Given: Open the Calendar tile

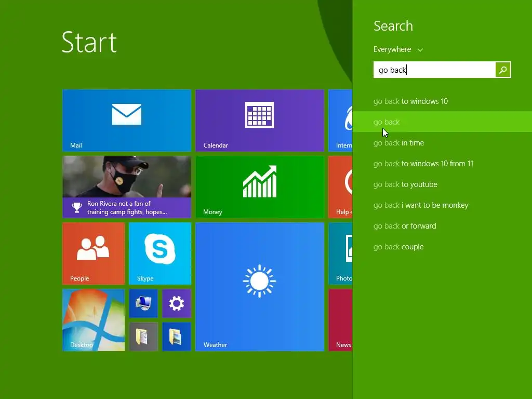Looking at the screenshot, I should pyautogui.click(x=260, y=120).
